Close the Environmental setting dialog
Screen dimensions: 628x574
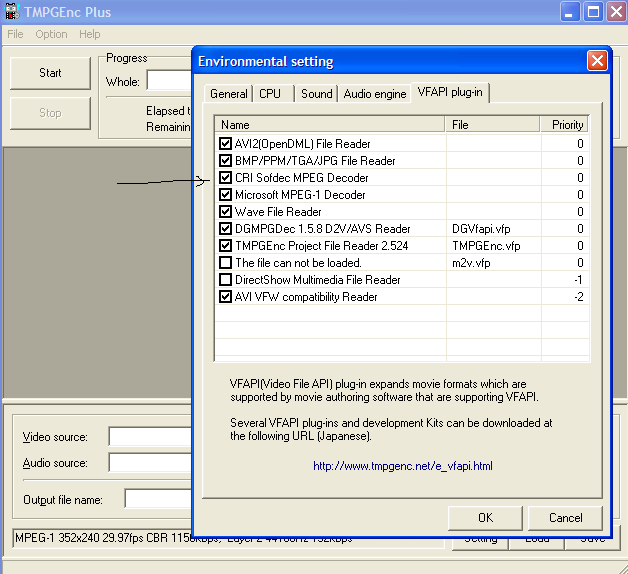pos(597,61)
